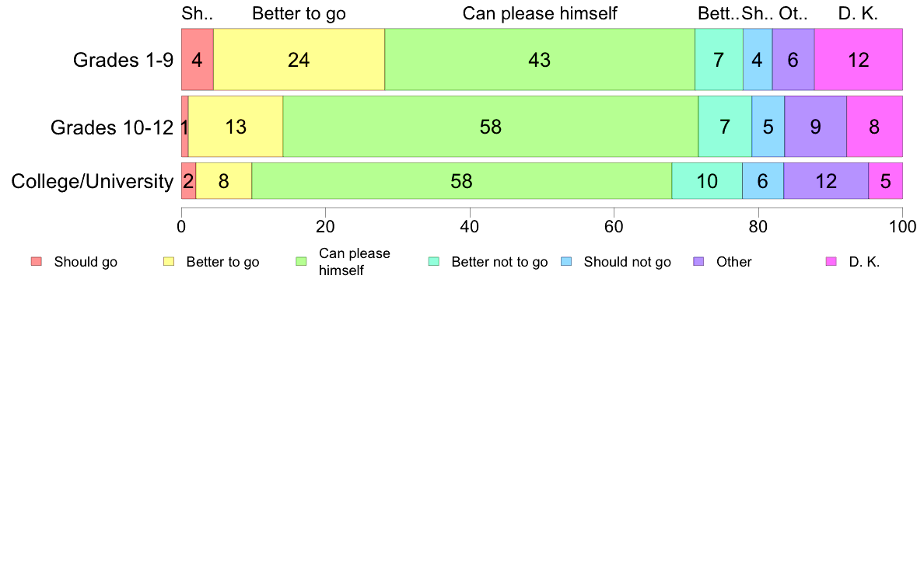
Task: Click the teal Better not to go legend swatch
Action: (434, 262)
